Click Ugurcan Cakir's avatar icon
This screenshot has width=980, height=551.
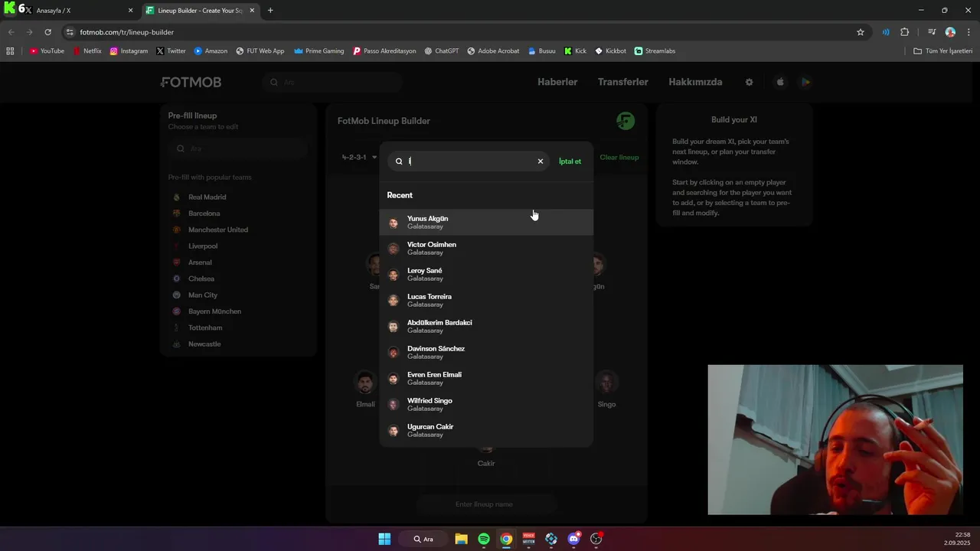(x=394, y=431)
